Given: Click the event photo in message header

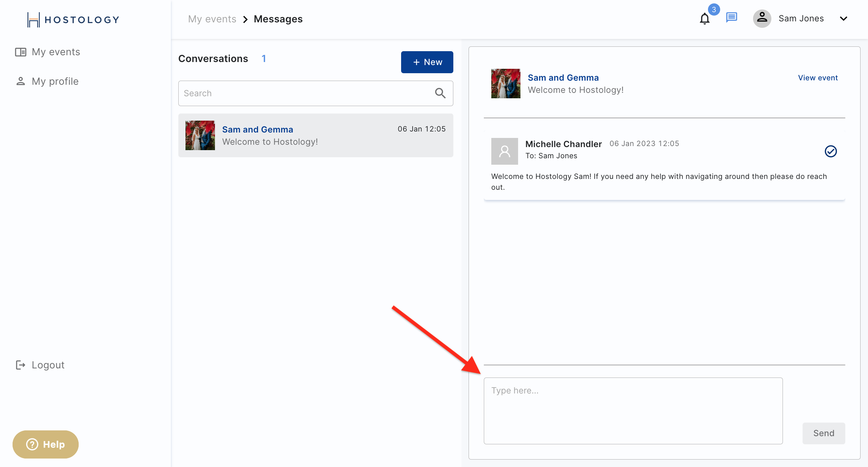Looking at the screenshot, I should (x=506, y=83).
